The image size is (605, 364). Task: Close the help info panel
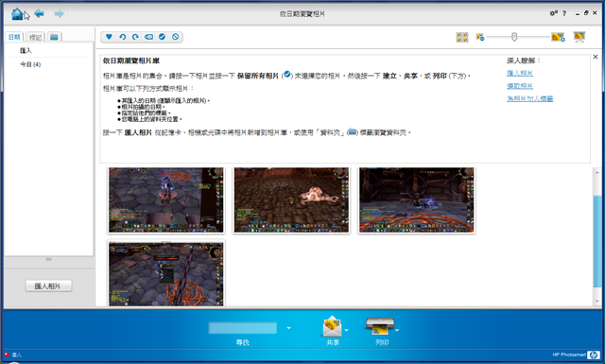coord(596,57)
